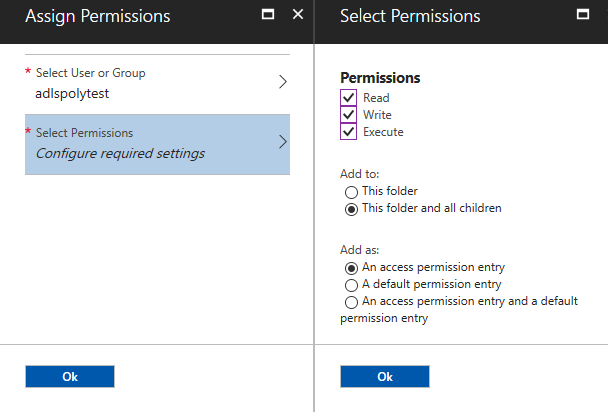The height and width of the screenshot is (412, 608).
Task: Click the 'Add as:' label
Action: click(x=359, y=250)
